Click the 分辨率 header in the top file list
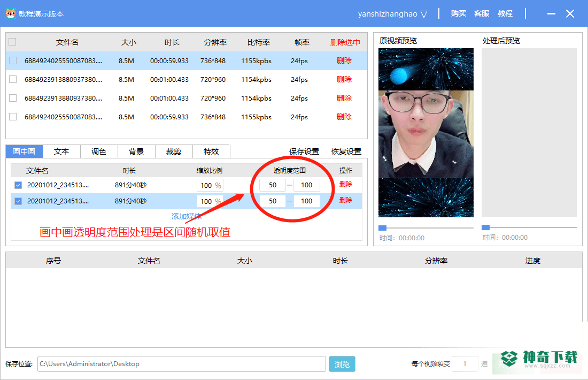This screenshot has height=380, width=588. click(215, 42)
